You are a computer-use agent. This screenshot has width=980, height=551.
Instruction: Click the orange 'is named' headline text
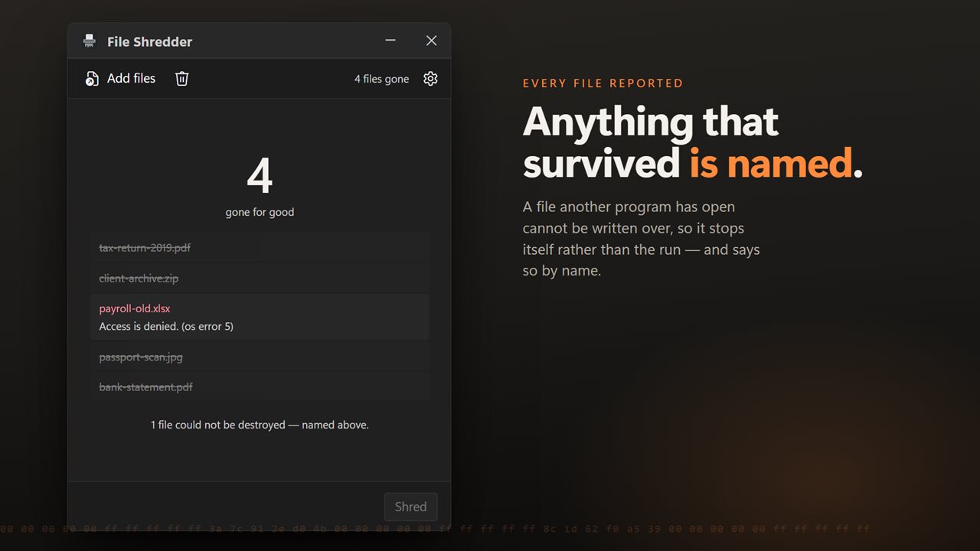click(x=771, y=162)
